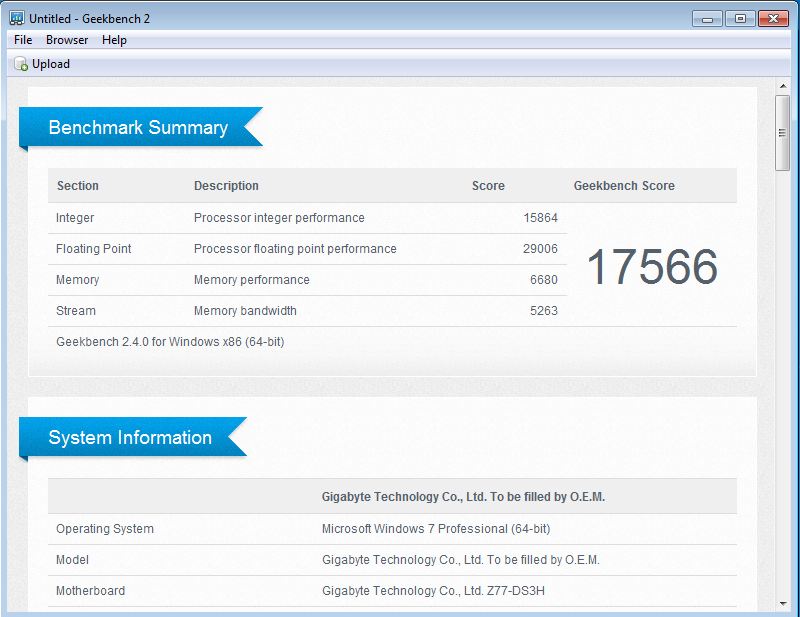The image size is (800, 617).
Task: Click the Floating Point section label
Action: point(93,249)
